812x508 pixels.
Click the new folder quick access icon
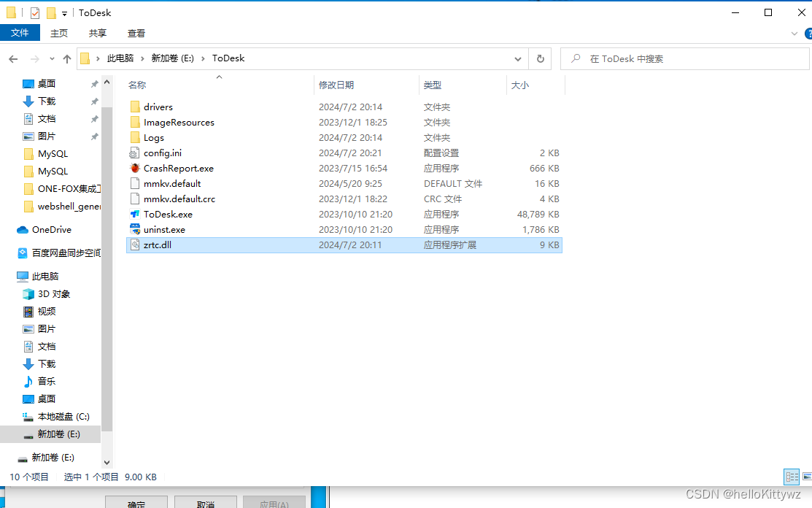(x=51, y=13)
